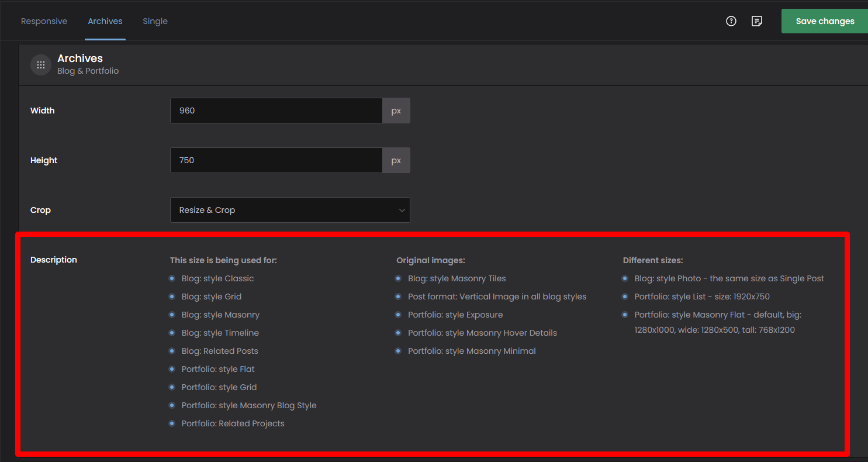Open the Single tab
Viewport: 868px width, 462px height.
point(155,21)
